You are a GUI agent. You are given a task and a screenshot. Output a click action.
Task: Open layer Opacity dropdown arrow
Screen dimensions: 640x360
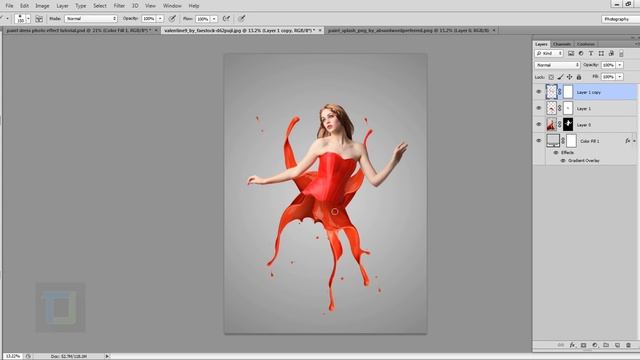point(620,65)
